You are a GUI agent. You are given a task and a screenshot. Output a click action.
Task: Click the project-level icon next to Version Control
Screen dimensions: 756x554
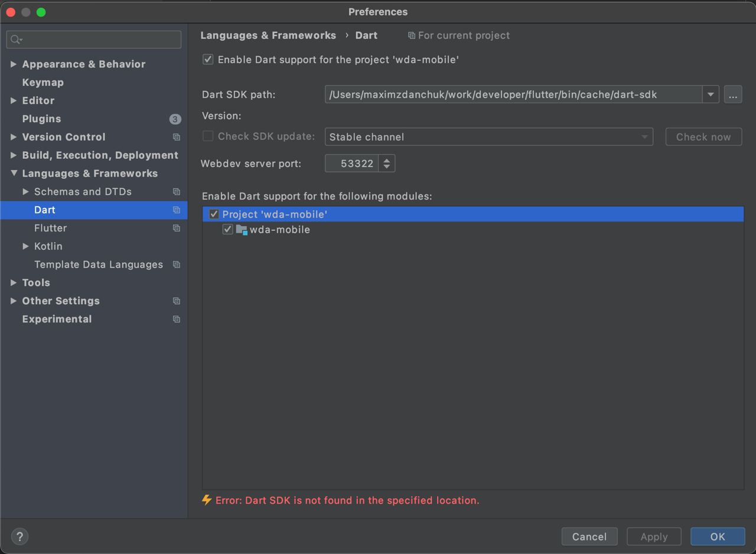click(x=176, y=137)
